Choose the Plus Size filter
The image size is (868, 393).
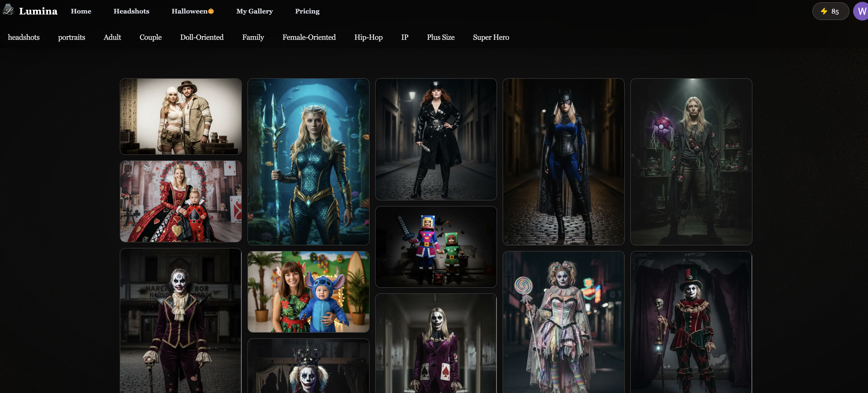click(x=441, y=37)
